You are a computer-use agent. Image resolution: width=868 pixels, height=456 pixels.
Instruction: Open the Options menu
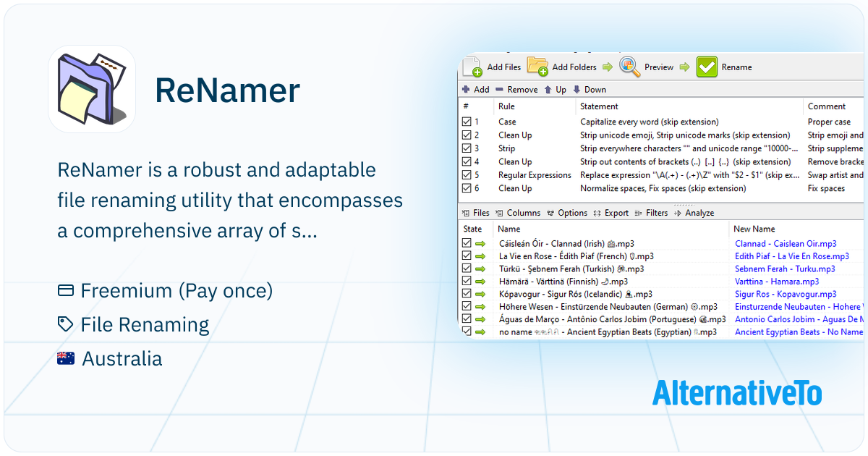(x=567, y=213)
